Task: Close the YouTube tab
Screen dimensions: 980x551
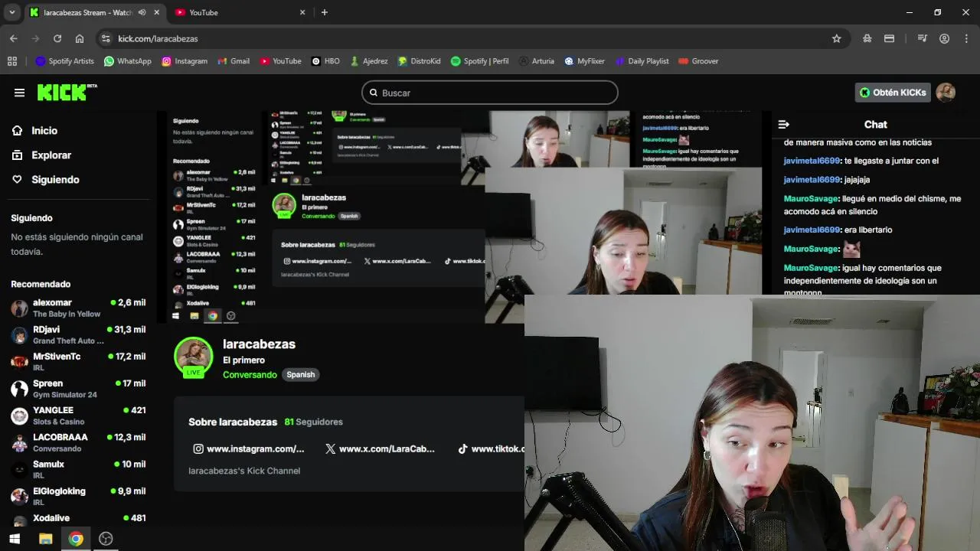Action: [x=302, y=12]
